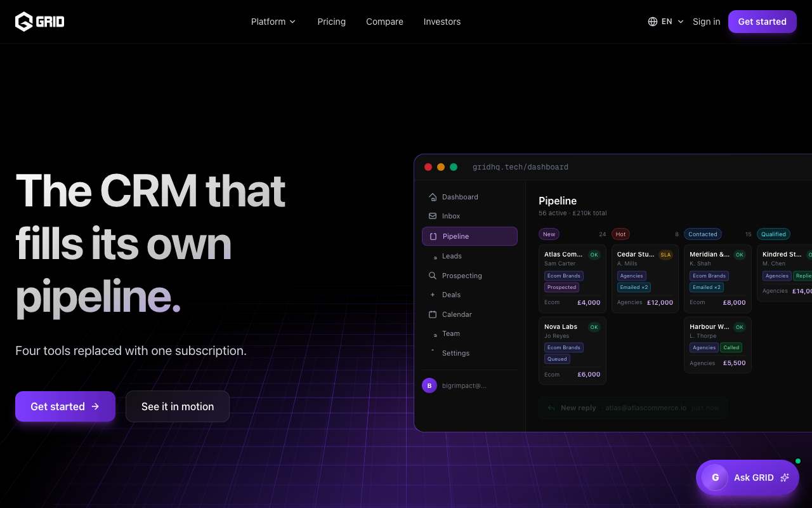Click the OK badge on Meridian card

[740, 255]
